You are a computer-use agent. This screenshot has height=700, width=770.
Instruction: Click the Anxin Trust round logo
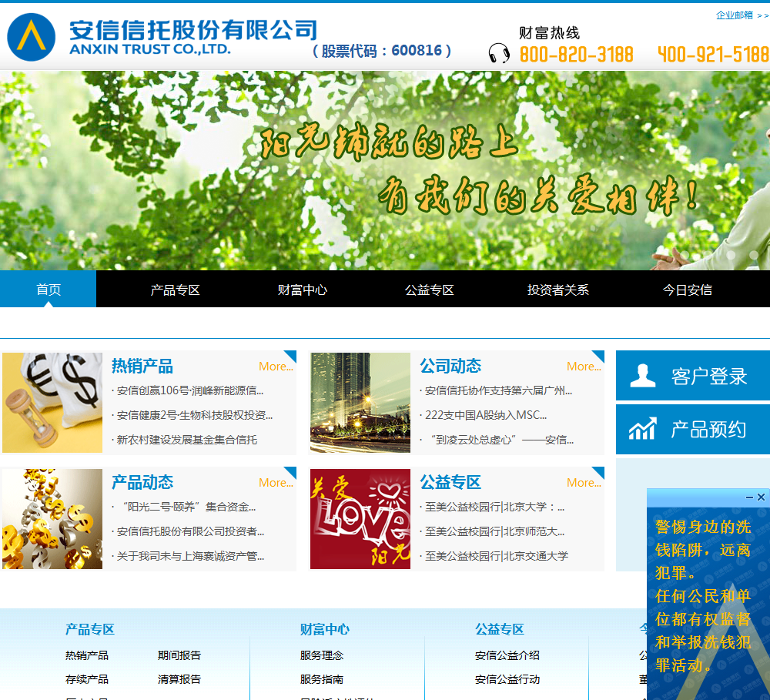pos(31,37)
